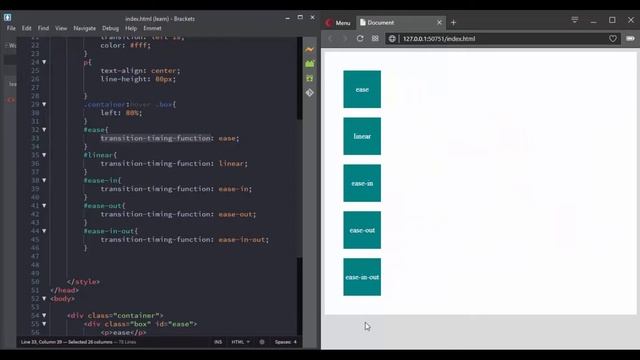Click 'left: 80%' on line 30
Viewport: 640px width, 360px height.
[121, 113]
